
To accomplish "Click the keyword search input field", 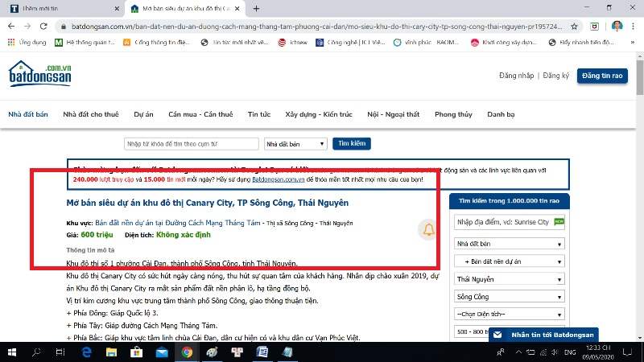I will [x=192, y=144].
